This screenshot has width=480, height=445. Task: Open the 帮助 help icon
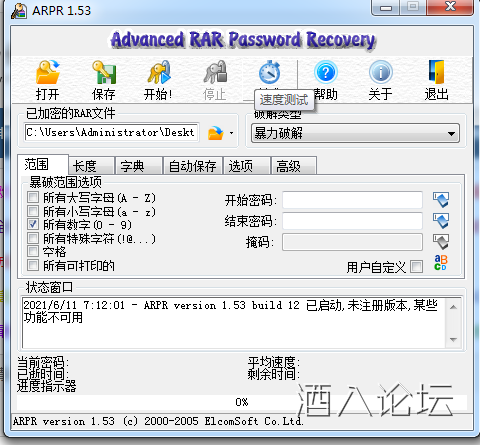click(x=326, y=72)
